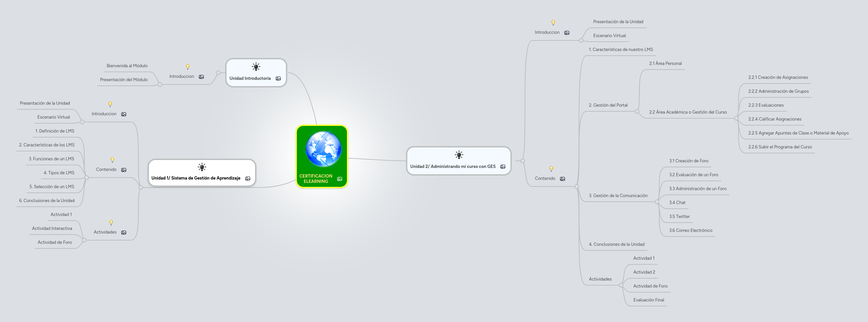Viewport: 868px width, 322px height.
Task: Click the image icon on Unidad Introductoria node
Action: coord(278,78)
